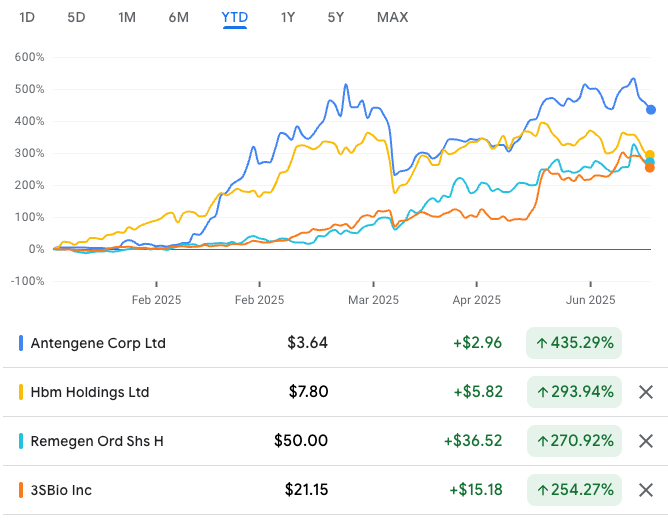Click the 293.94% change badge

[574, 392]
